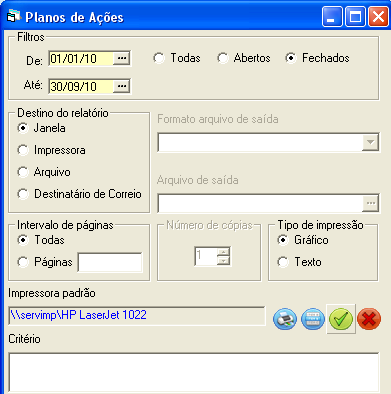This screenshot has height=394, width=391.
Task: Choose Destinatário de Correio destination
Action: click(23, 194)
